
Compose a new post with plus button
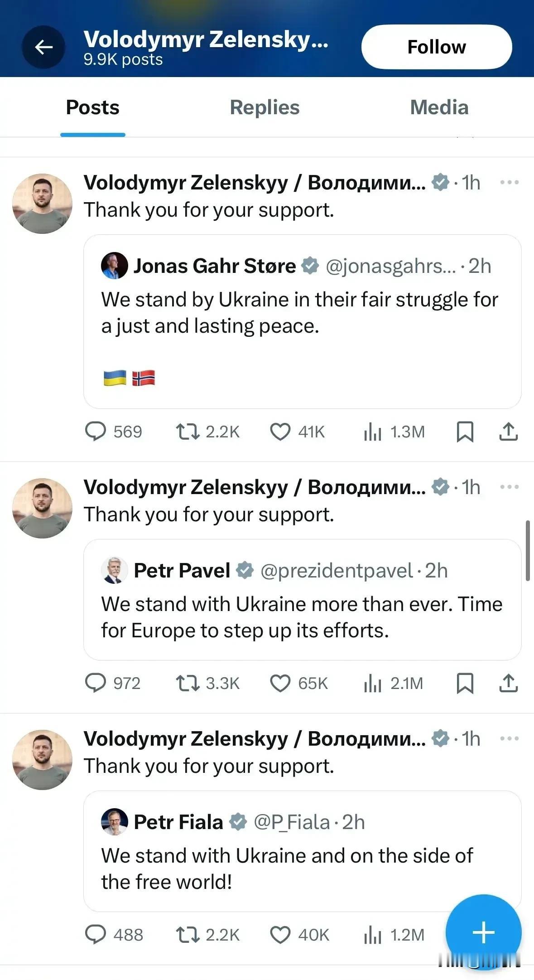[x=483, y=932]
